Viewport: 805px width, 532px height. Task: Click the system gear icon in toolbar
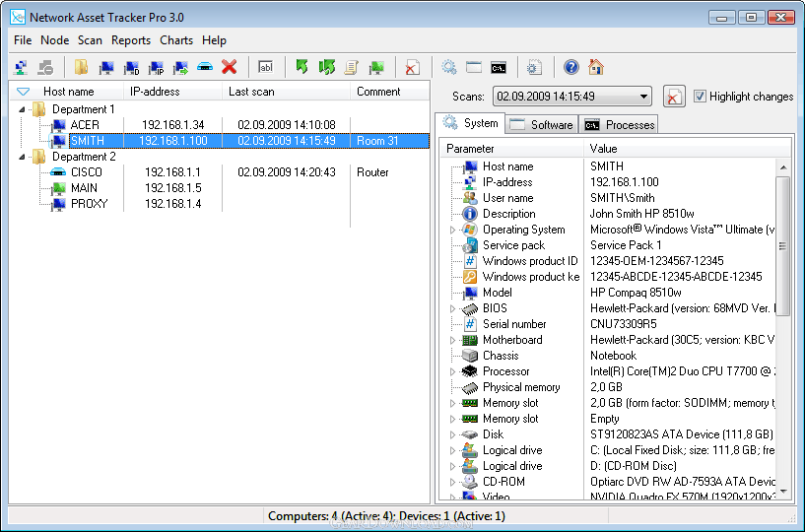448,67
